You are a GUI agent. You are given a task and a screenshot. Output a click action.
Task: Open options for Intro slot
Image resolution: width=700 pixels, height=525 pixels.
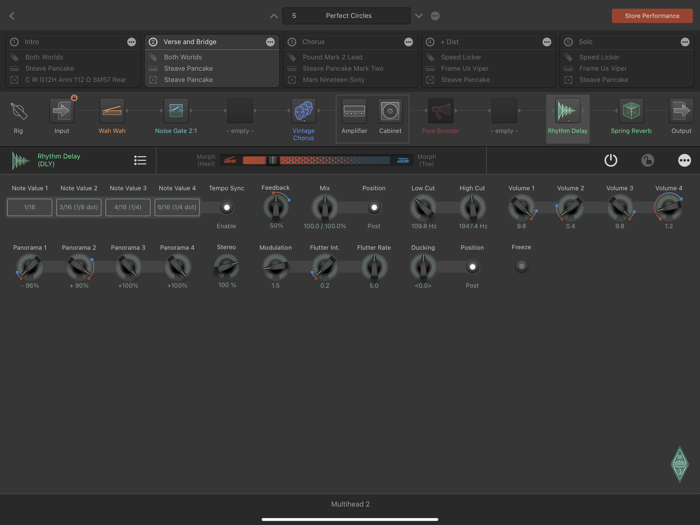[x=131, y=42]
